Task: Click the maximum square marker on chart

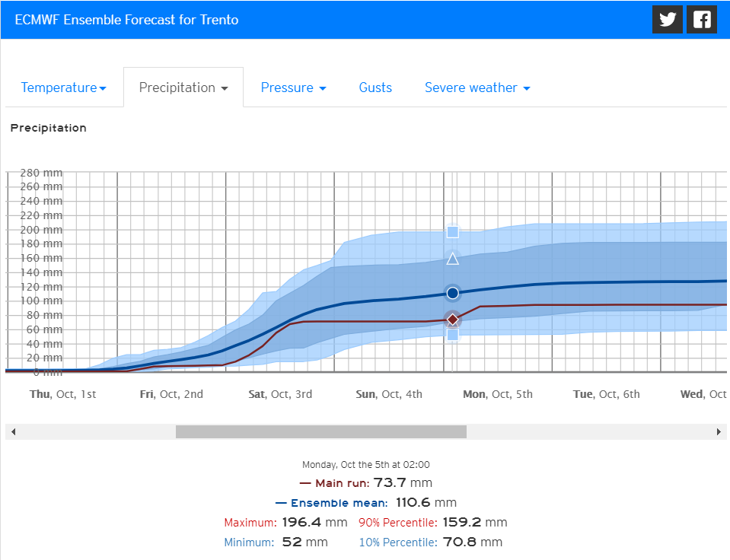Action: click(x=452, y=232)
